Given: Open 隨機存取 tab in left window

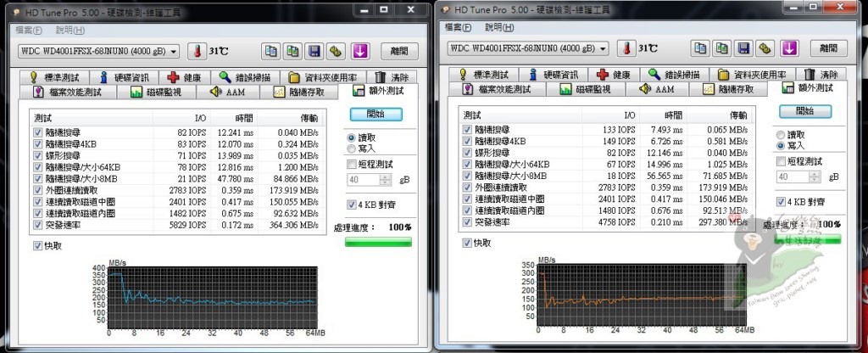Looking at the screenshot, I should 299,92.
